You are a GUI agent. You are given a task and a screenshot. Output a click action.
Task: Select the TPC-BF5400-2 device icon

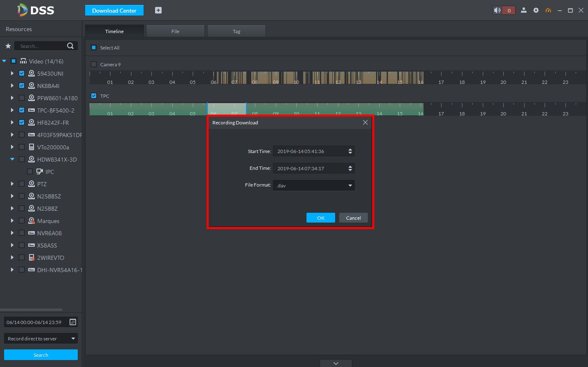pos(32,110)
